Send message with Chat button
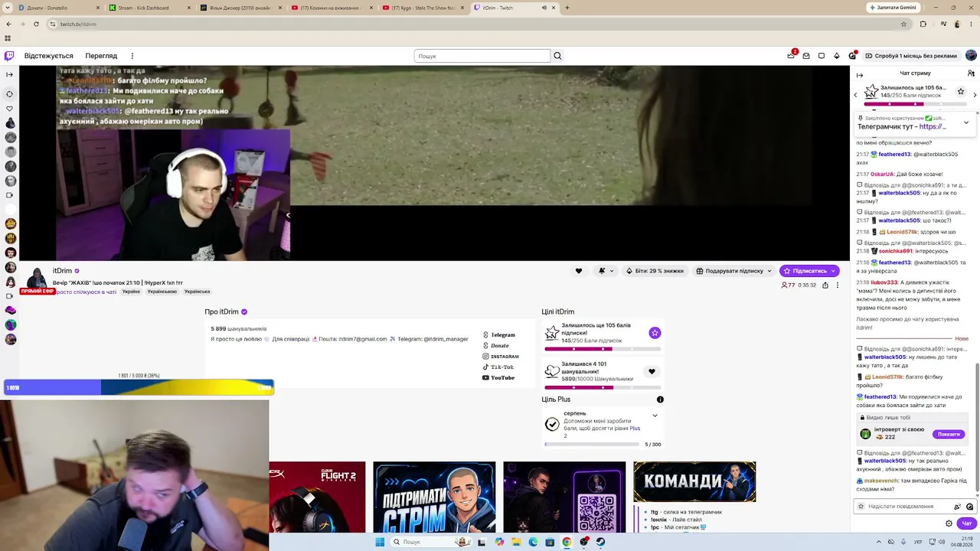The image size is (980, 551). 967,523
